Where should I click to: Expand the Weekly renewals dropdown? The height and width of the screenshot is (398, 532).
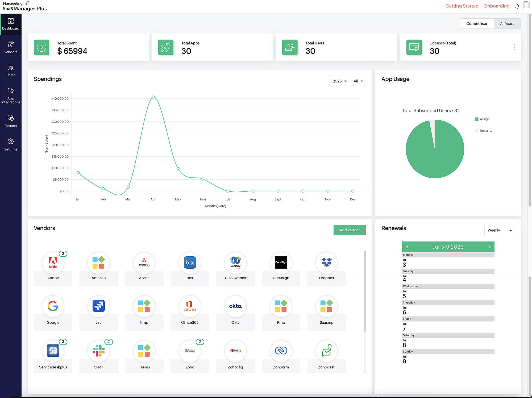(499, 230)
